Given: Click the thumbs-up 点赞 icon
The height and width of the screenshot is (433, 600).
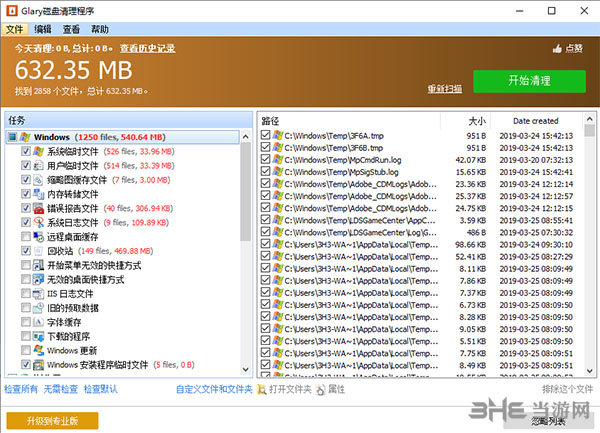Looking at the screenshot, I should 557,49.
